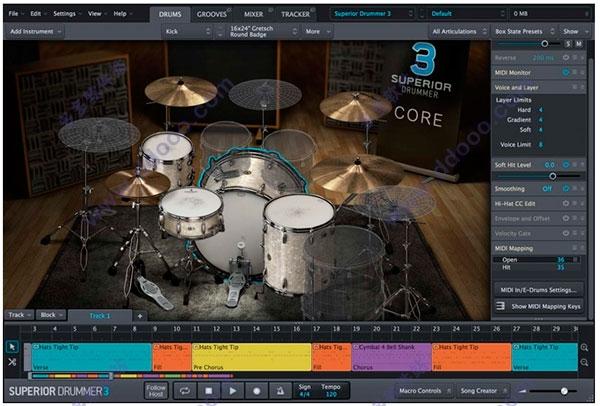Mute the instrument with the M button
This screenshot has height=406, width=600.
pos(579,44)
